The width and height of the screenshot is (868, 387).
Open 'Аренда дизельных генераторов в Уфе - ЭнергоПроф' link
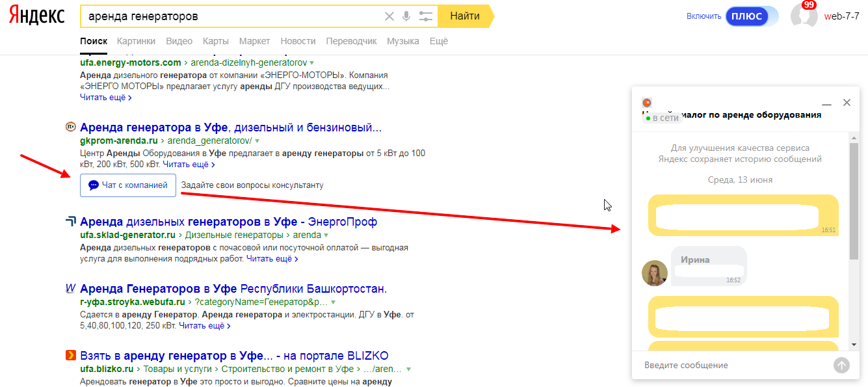(x=228, y=222)
